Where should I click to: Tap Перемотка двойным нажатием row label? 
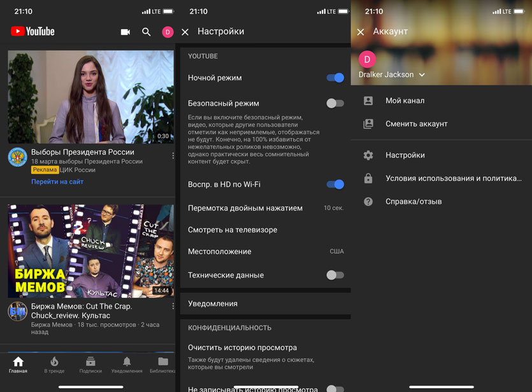pos(245,208)
